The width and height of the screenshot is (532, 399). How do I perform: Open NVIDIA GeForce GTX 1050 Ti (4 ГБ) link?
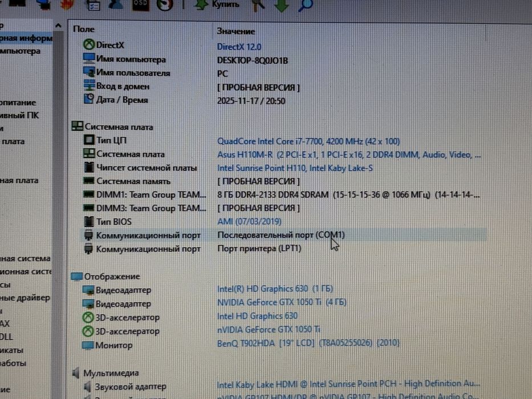pos(282,302)
